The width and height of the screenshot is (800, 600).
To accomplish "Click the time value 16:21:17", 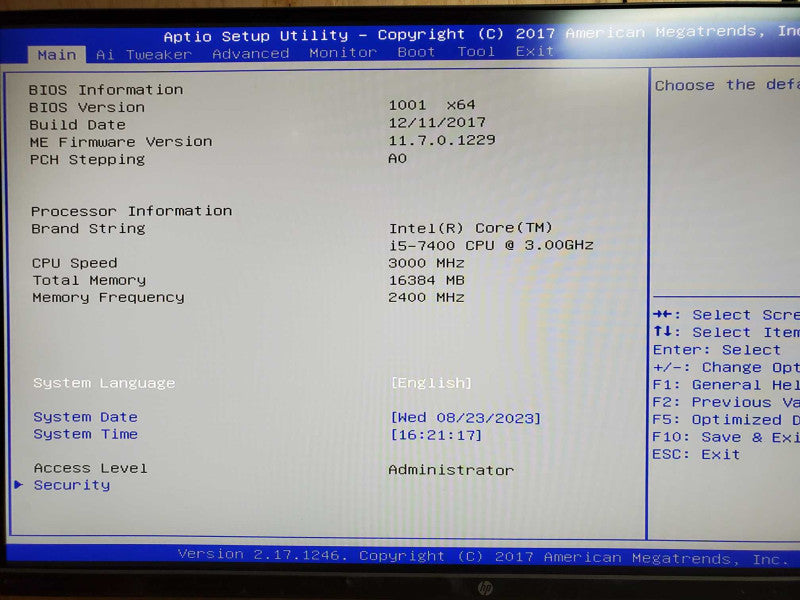I will click(x=436, y=435).
